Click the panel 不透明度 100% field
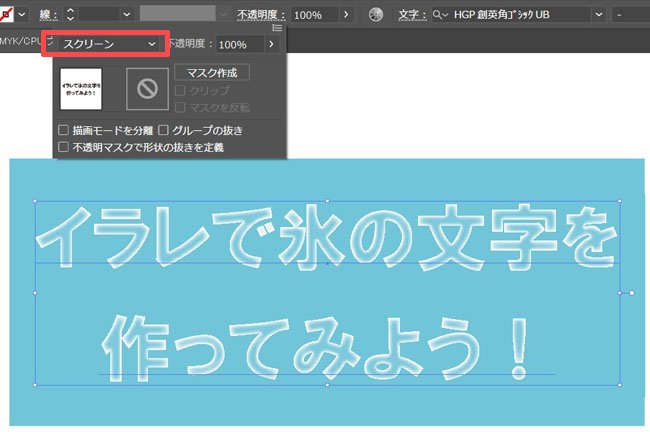Image resolution: width=650 pixels, height=432 pixels. 240,44
